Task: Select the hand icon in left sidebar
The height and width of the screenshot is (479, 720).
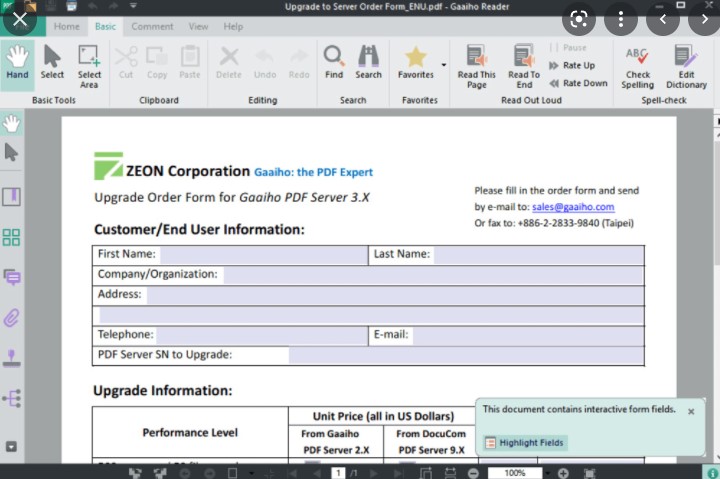Action: coord(11,124)
